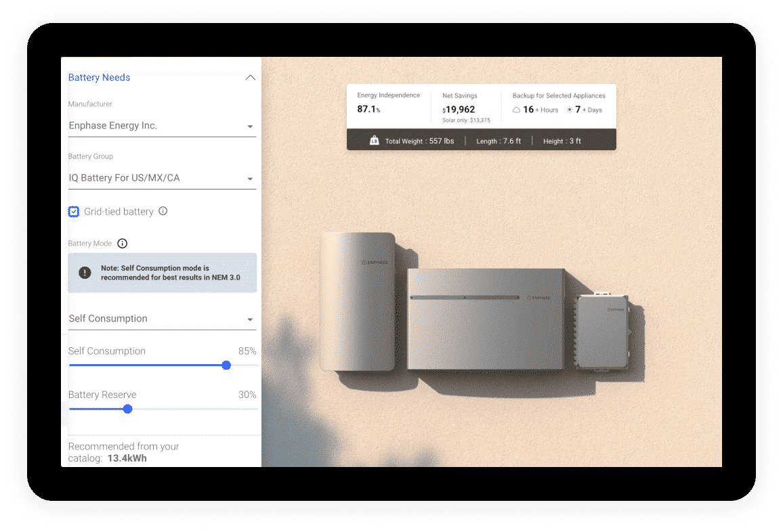Click the Energy Independence 87.1% value

[x=368, y=109]
